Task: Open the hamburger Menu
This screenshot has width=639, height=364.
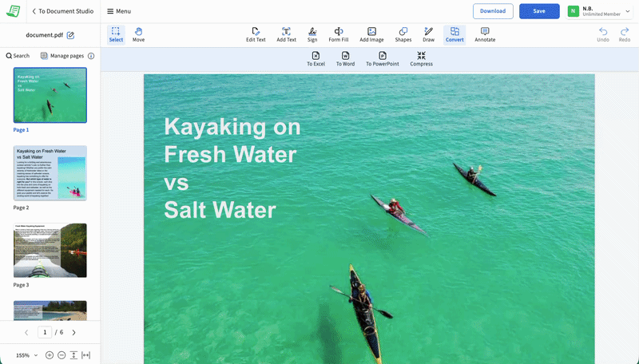Action: [x=119, y=11]
